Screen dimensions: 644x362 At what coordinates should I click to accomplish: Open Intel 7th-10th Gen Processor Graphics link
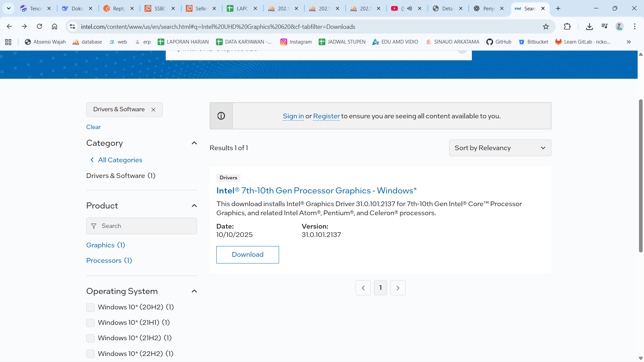click(x=316, y=191)
